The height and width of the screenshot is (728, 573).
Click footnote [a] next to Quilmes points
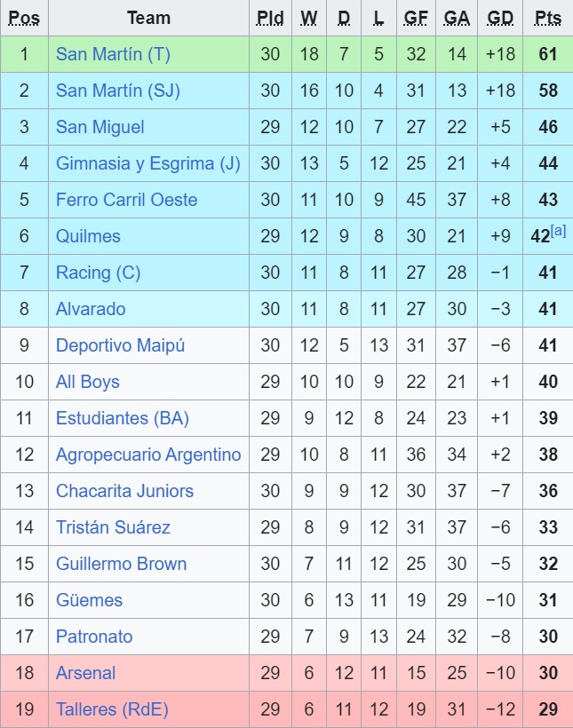point(558,231)
